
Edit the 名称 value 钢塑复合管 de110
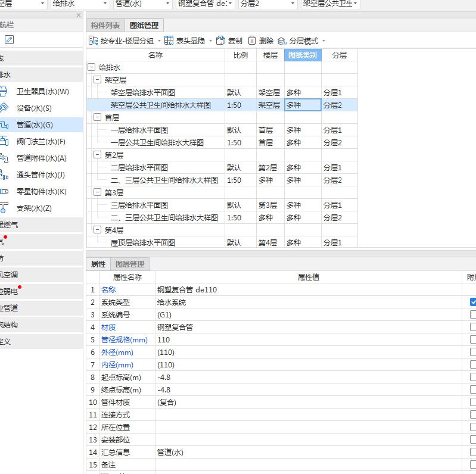tap(309, 289)
